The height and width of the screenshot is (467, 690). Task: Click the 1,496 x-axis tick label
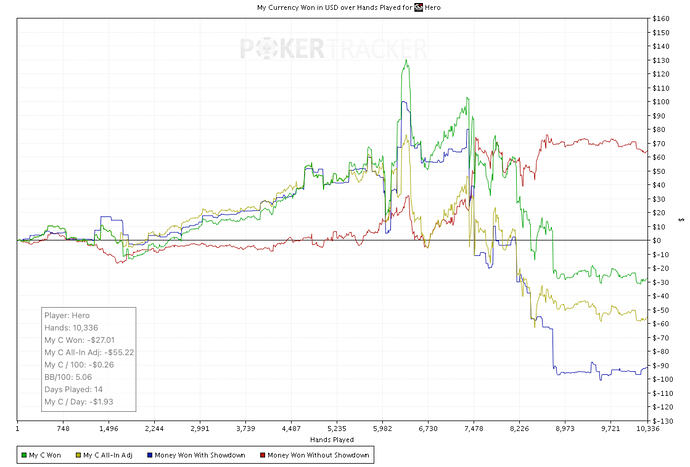point(109,429)
